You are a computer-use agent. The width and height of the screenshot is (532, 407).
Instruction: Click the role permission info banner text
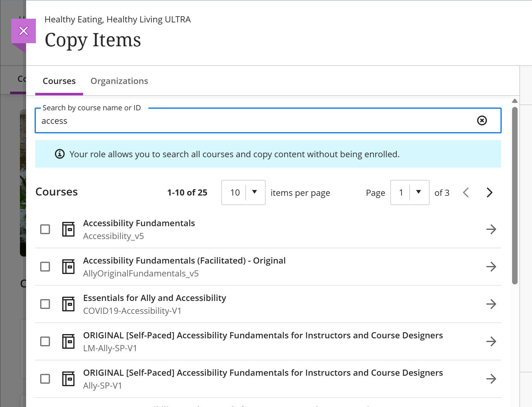(235, 154)
